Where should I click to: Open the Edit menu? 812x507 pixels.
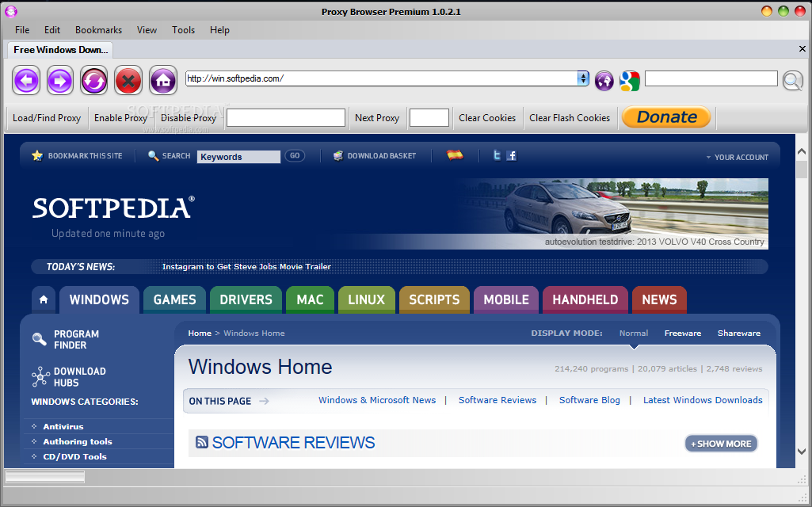click(52, 30)
